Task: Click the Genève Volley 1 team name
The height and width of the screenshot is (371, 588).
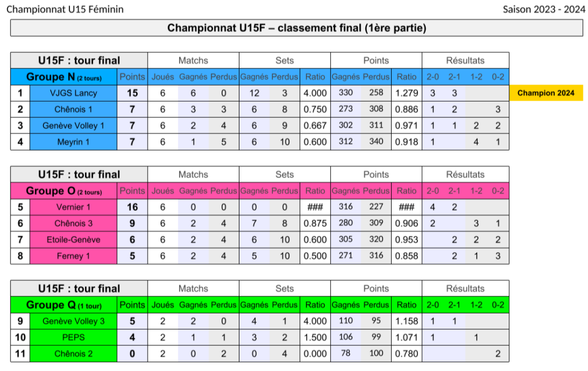Action: click(x=73, y=126)
